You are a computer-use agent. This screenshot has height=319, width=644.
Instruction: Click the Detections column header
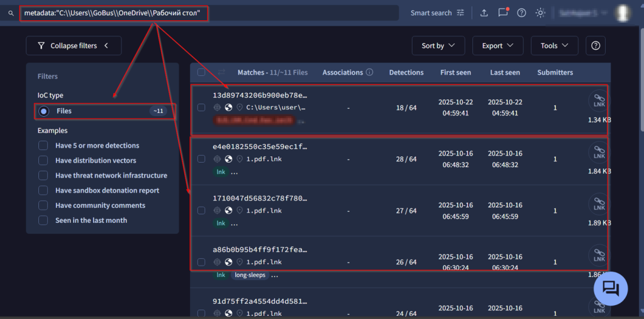[406, 72]
